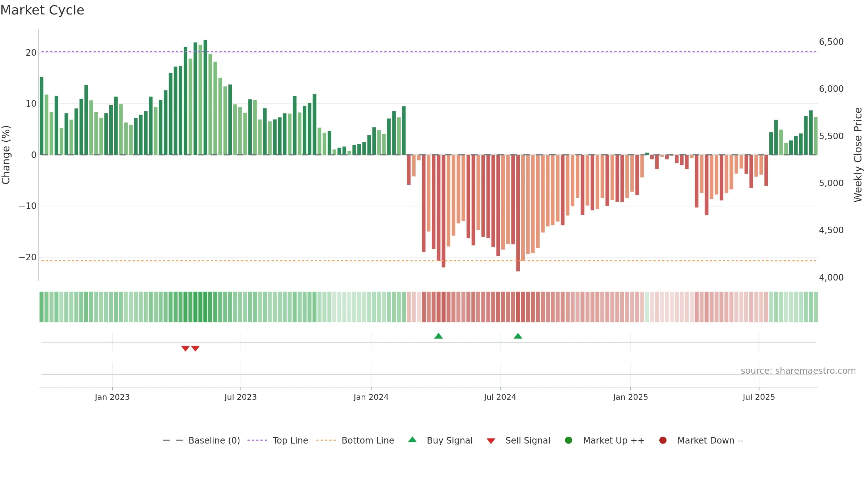Toggle the Top Line legend label

tap(290, 440)
